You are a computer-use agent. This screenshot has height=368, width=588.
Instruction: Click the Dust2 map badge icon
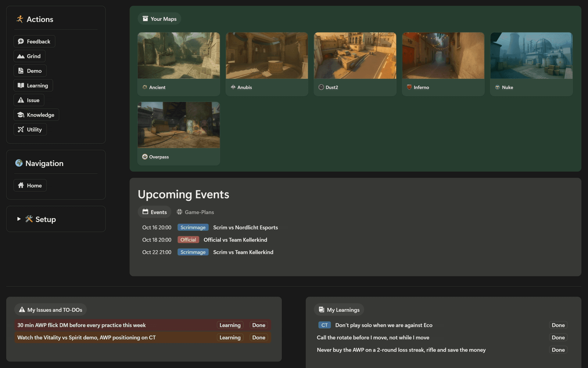pyautogui.click(x=321, y=87)
